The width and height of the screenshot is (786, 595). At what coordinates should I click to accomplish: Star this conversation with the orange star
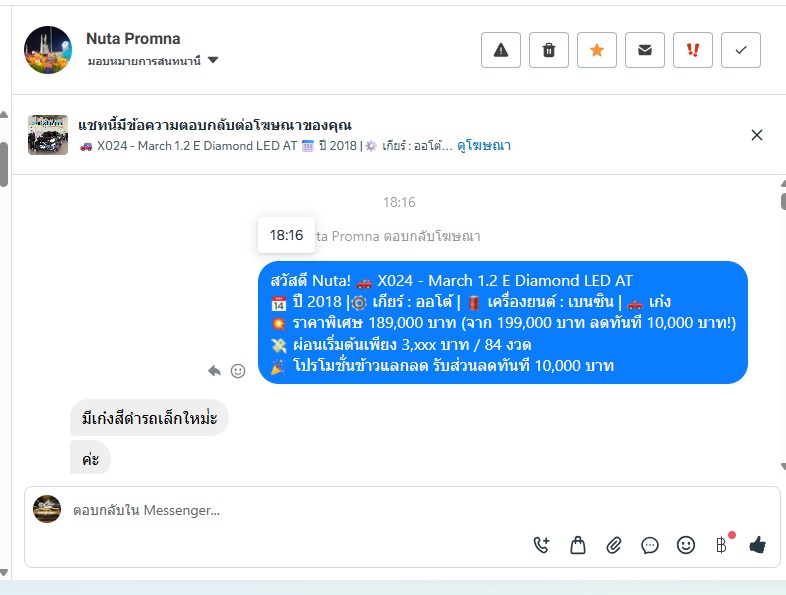[x=597, y=50]
